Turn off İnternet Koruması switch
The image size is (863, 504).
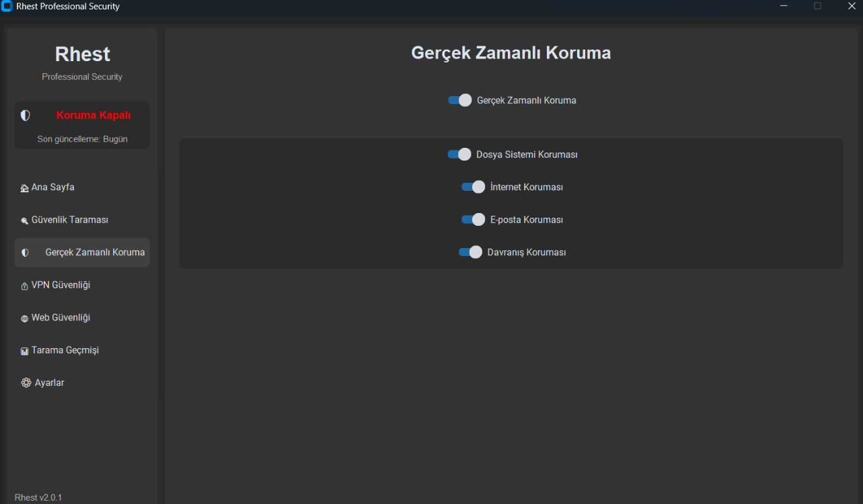[x=474, y=187]
